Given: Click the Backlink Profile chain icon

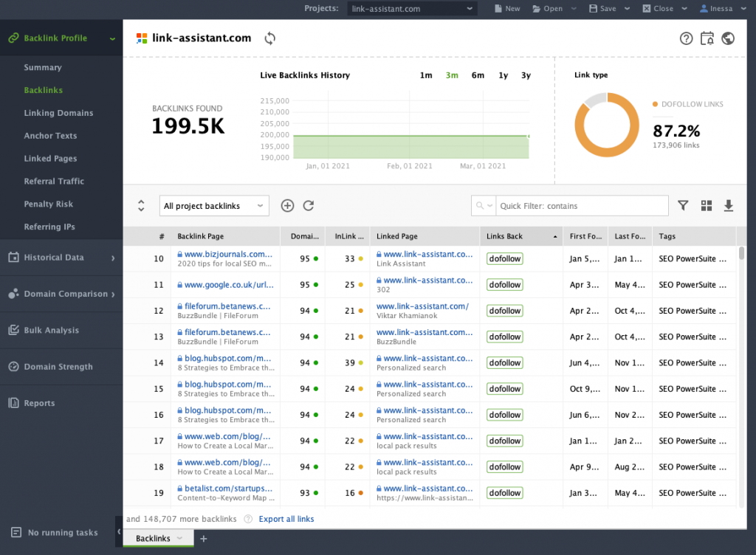Looking at the screenshot, I should tap(13, 38).
